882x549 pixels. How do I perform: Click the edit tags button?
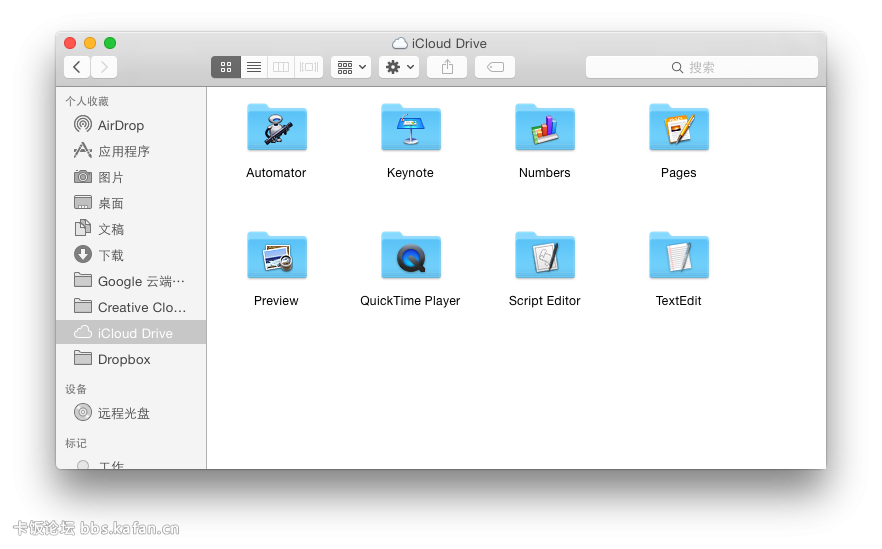pyautogui.click(x=495, y=67)
